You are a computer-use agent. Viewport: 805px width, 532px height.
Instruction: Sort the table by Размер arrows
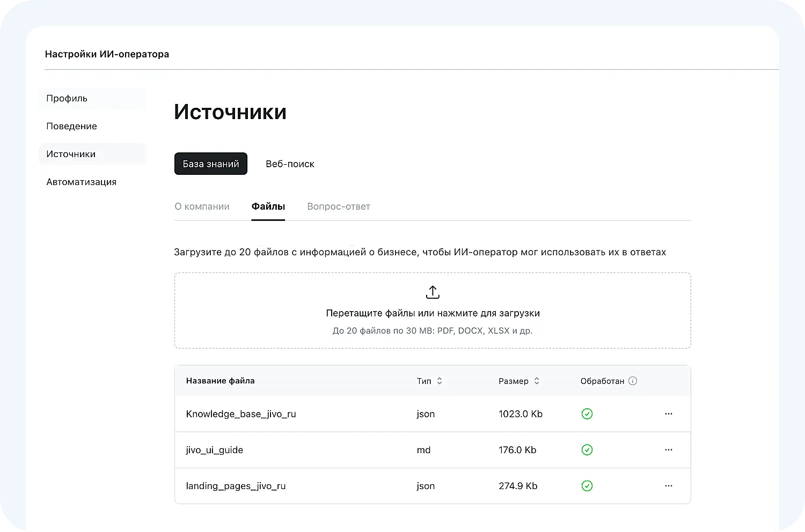coord(537,381)
